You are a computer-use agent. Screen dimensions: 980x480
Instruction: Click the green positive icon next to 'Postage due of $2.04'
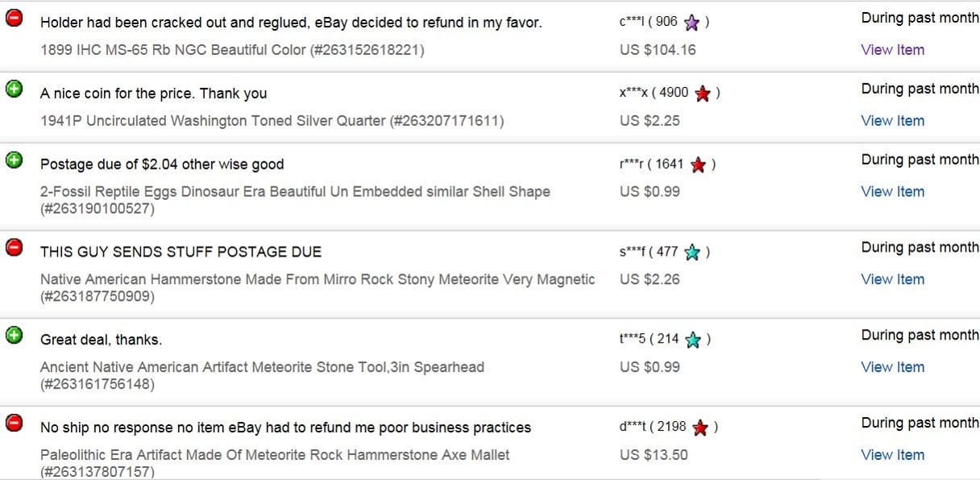[x=15, y=160]
